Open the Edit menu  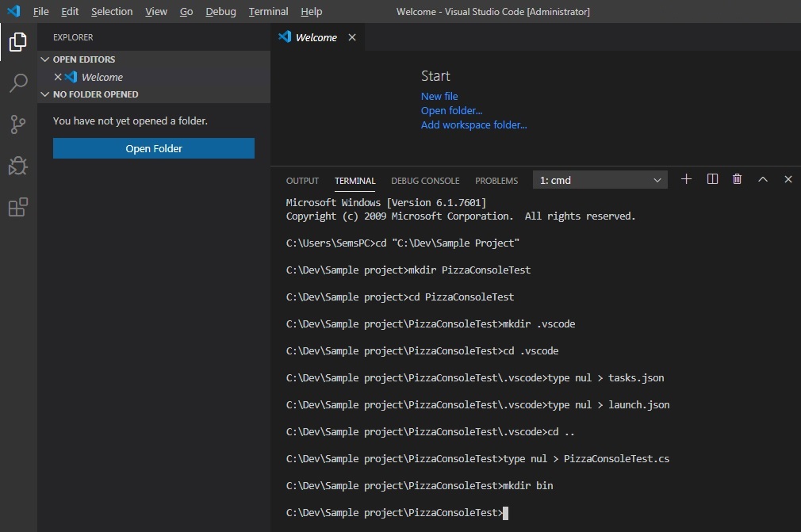tap(70, 11)
